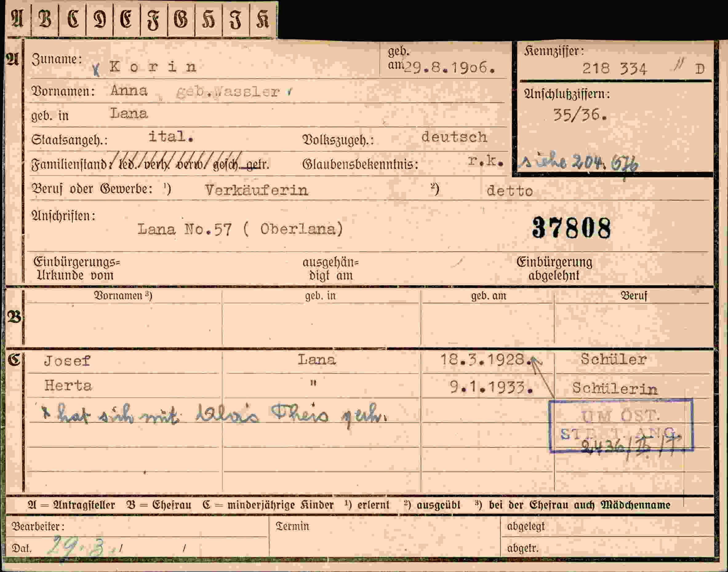Click the date '9.1.1933.'
This screenshot has height=572, width=728.
[x=491, y=388]
